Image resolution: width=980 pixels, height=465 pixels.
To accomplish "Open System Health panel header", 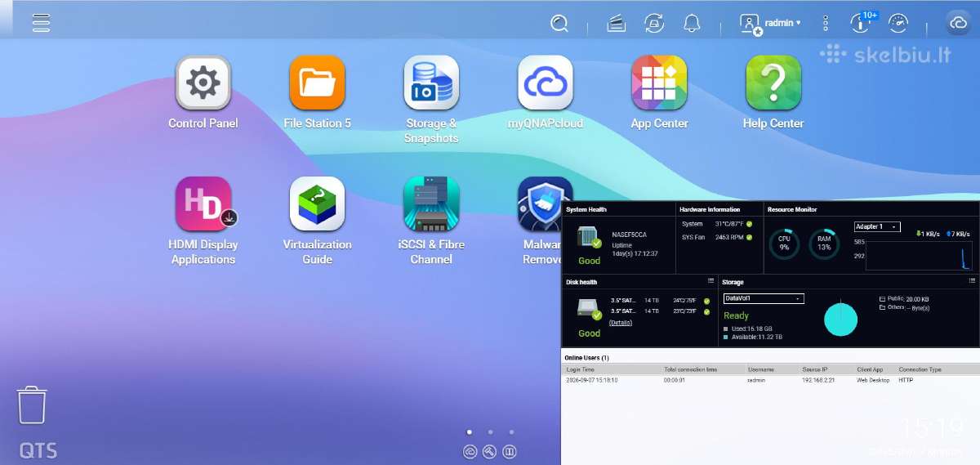I will [x=586, y=210].
